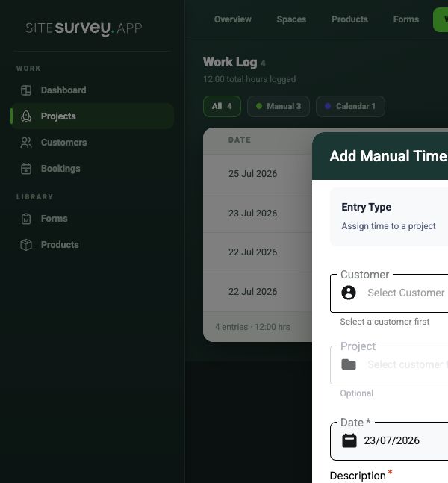Click the 23 Jul 2026 log row
Screen dimensions: 448x483
coord(258,214)
